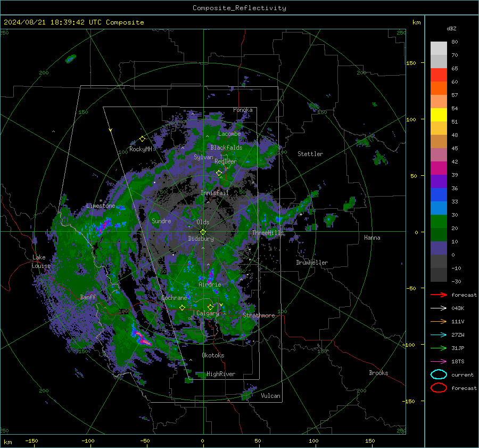Image resolution: width=479 pixels, height=448 pixels.
Task: Click the HighRiver city label
Action: click(x=221, y=374)
